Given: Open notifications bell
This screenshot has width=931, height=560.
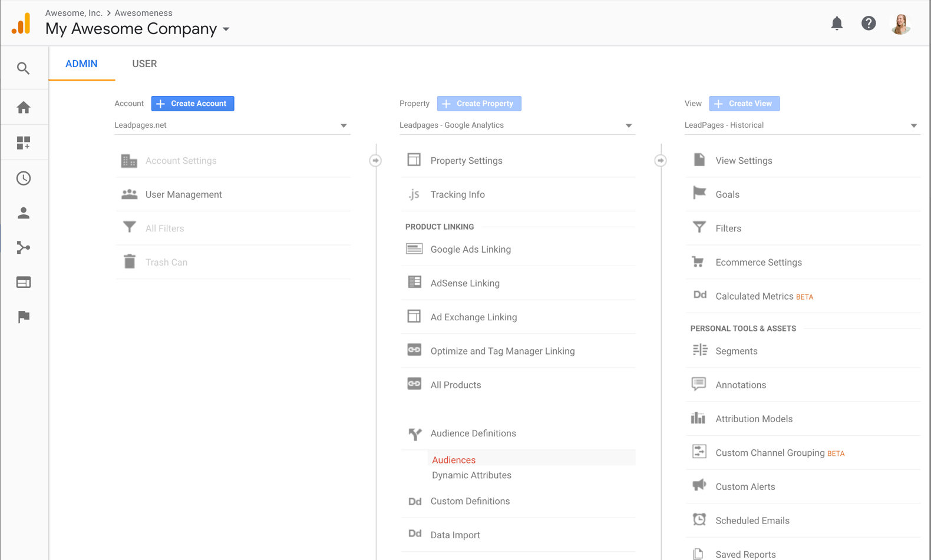Looking at the screenshot, I should point(837,23).
